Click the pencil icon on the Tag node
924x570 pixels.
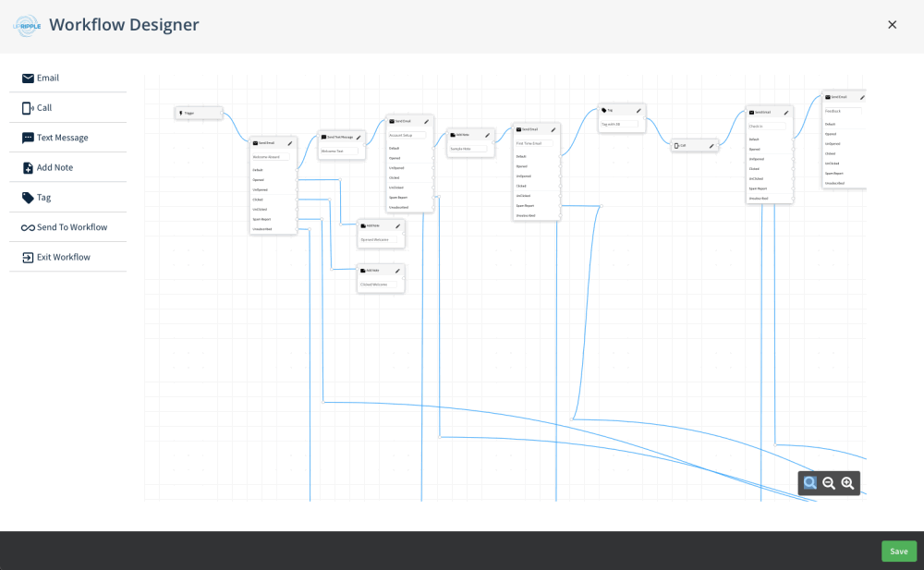tap(638, 110)
